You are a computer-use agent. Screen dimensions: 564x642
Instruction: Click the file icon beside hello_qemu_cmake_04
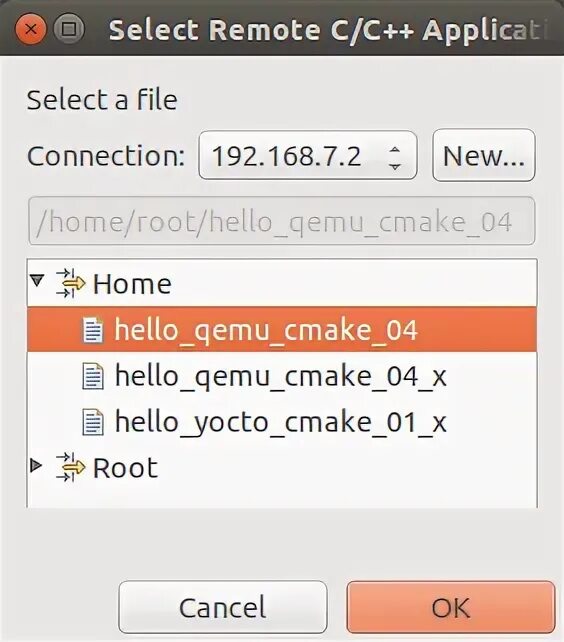click(93, 330)
